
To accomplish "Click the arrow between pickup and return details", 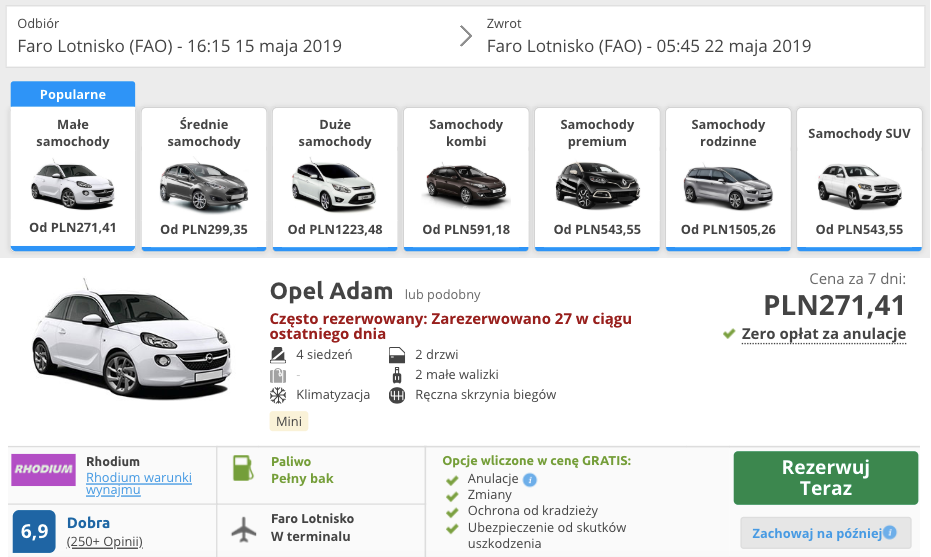I will (x=466, y=36).
